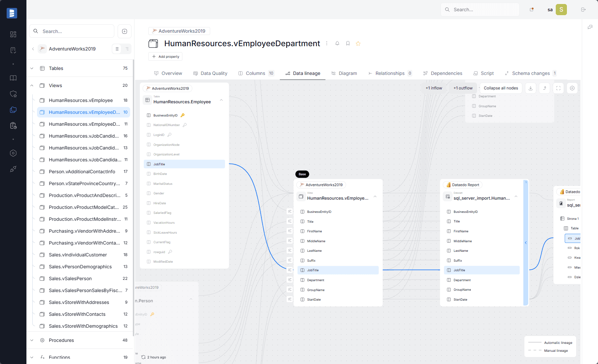Open the Data Quality tab
The width and height of the screenshot is (598, 364).
pyautogui.click(x=210, y=73)
